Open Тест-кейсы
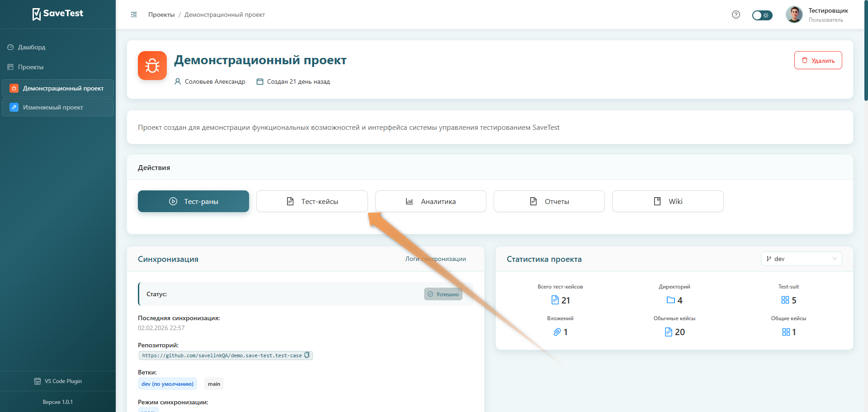The width and height of the screenshot is (868, 412). [x=312, y=201]
